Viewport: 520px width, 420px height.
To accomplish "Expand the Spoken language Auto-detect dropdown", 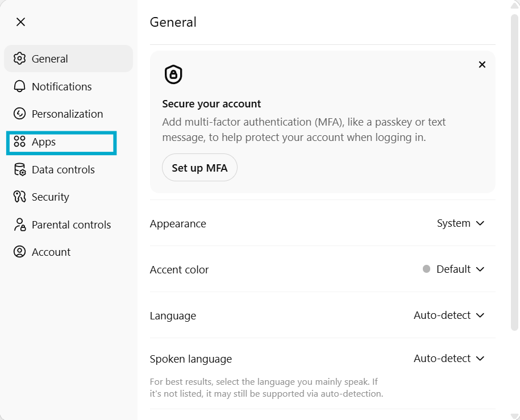I will (448, 359).
